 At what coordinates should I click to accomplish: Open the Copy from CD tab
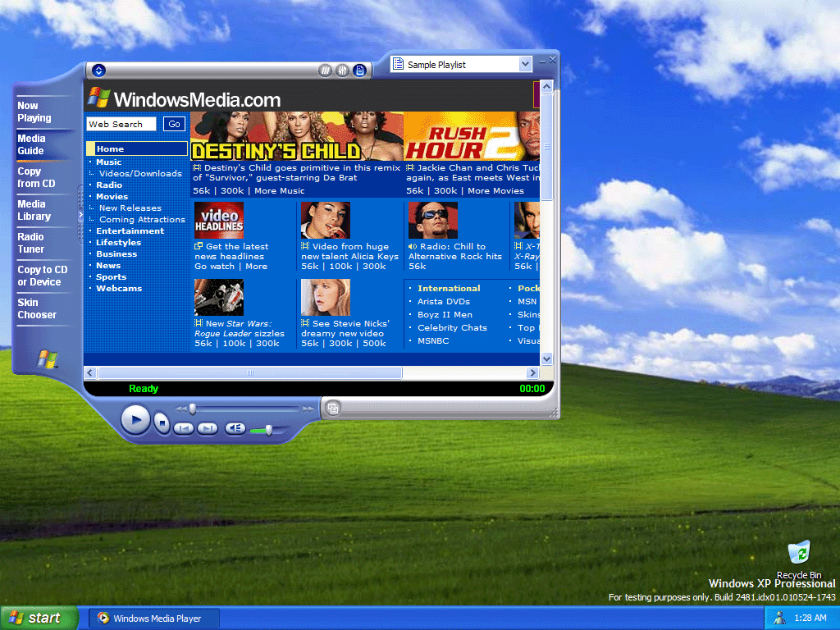[36, 177]
